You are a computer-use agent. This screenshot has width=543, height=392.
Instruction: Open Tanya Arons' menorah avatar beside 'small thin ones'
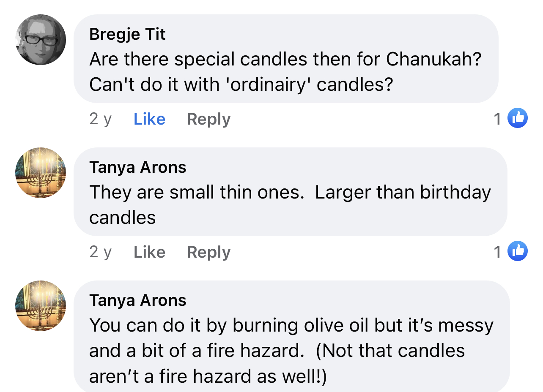pos(41,172)
